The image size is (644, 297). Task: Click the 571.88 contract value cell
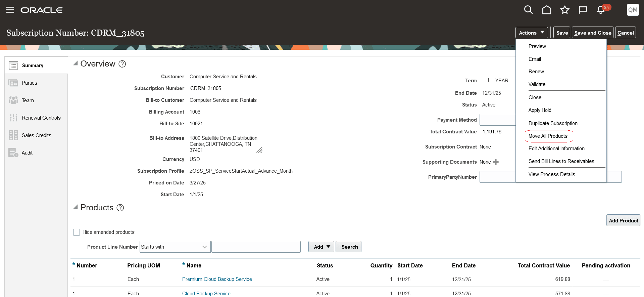pos(562,294)
